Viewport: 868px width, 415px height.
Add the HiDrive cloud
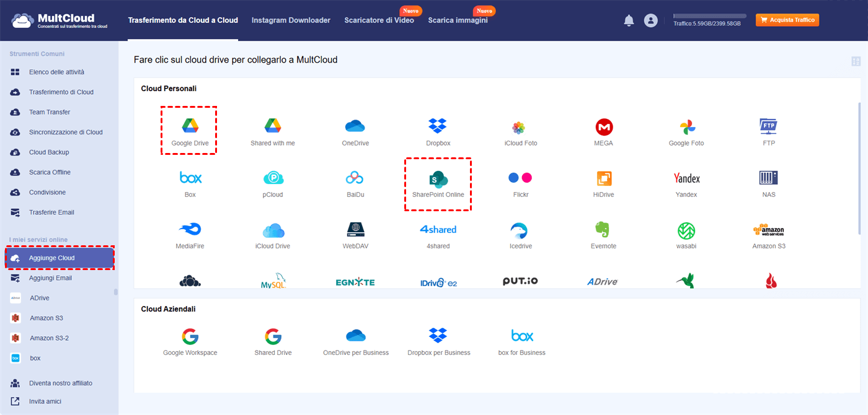click(604, 178)
